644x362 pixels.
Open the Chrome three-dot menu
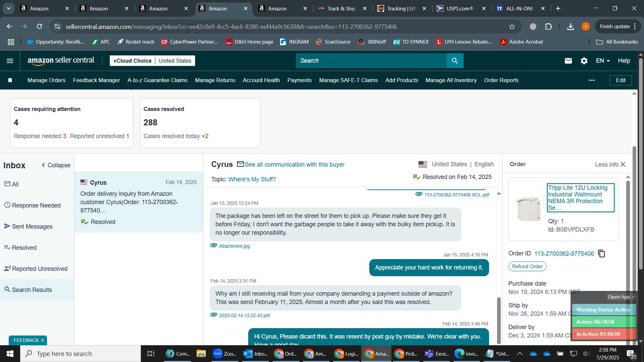(x=635, y=26)
